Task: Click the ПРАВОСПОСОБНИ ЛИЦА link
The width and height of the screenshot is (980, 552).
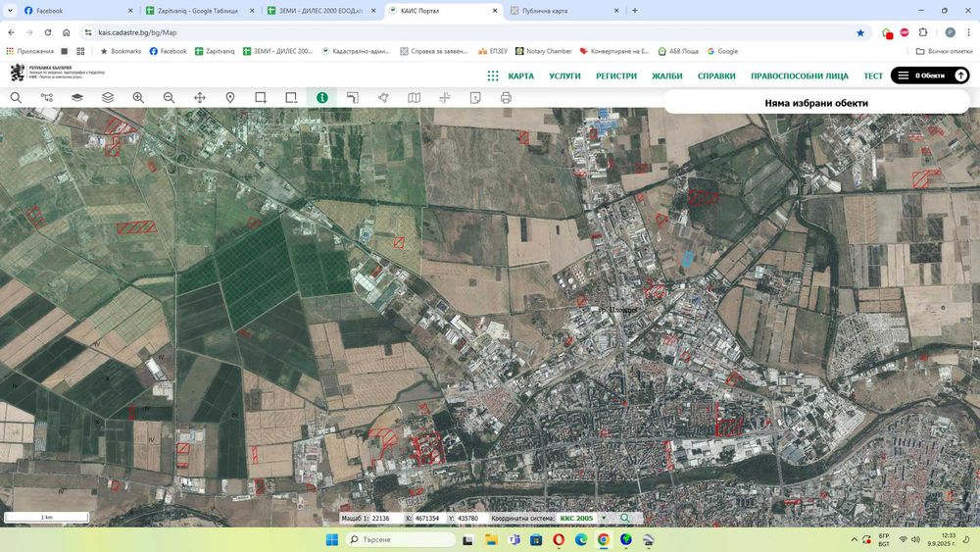Action: [800, 75]
